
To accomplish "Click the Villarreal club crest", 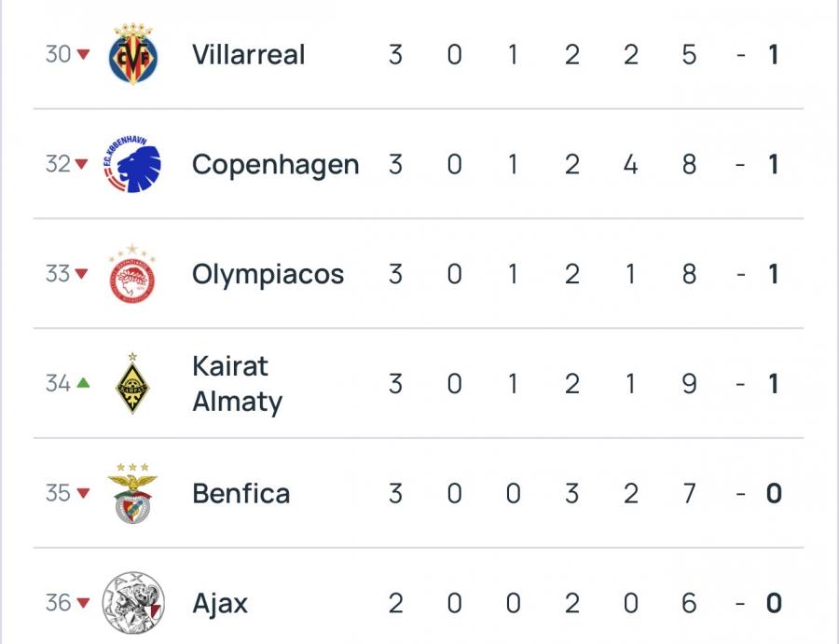I will (133, 55).
